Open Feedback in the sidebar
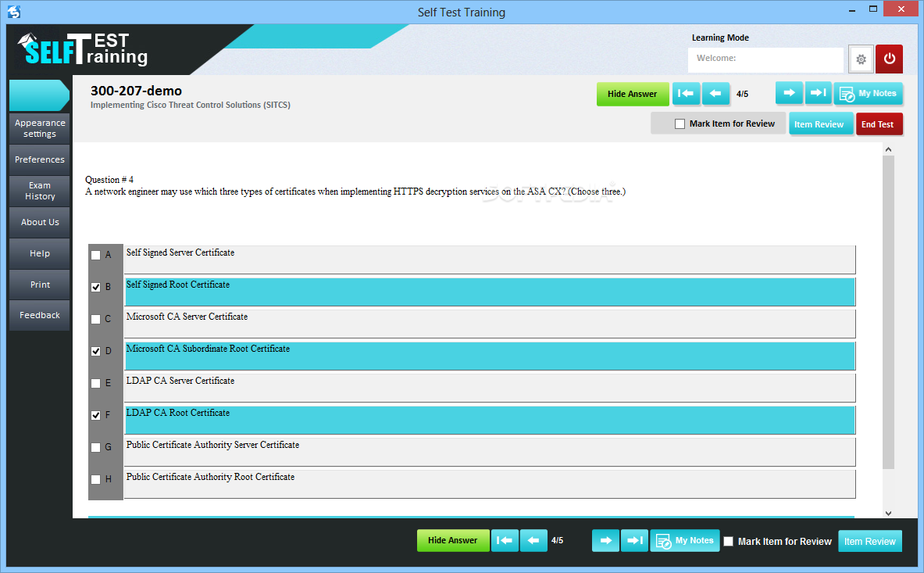 40,315
